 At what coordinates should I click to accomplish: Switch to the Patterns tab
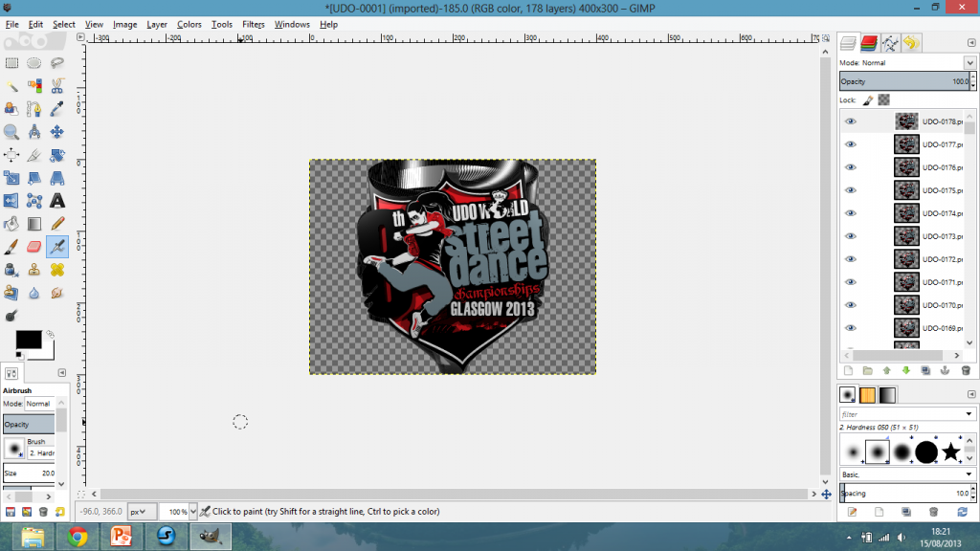(867, 395)
